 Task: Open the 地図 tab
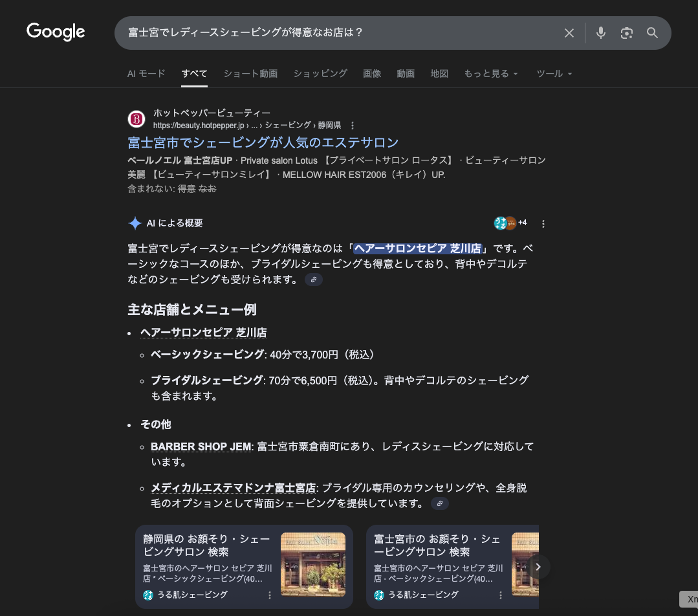point(439,74)
